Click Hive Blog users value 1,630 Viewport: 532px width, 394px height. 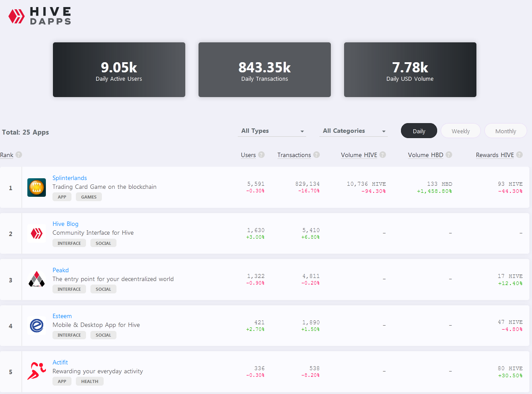click(x=256, y=230)
